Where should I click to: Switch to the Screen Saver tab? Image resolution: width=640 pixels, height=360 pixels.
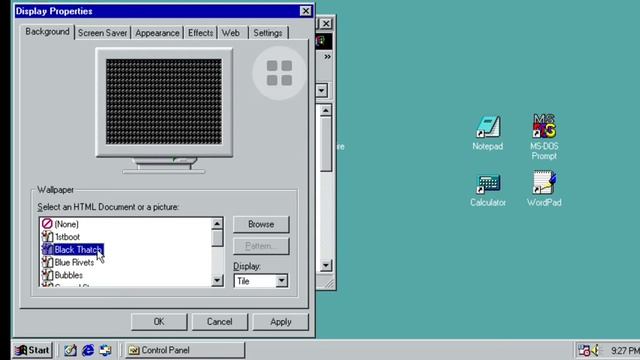102,33
